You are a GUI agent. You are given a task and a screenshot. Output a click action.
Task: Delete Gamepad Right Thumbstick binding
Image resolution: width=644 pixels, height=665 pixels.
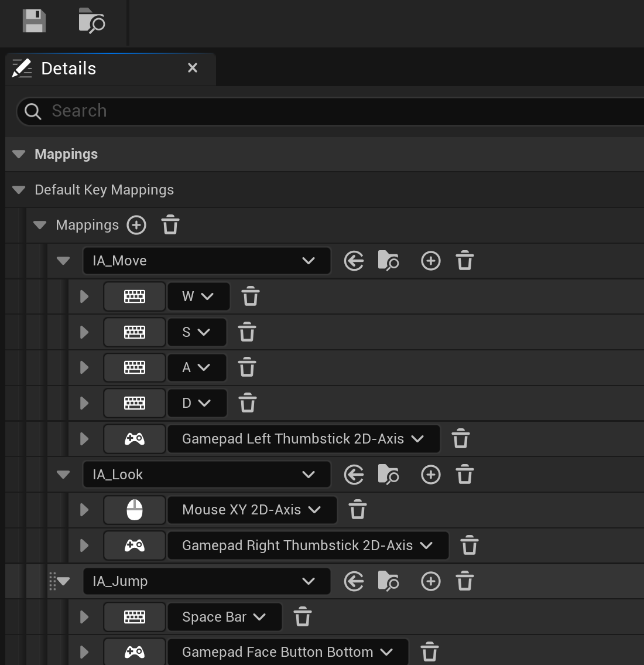[x=470, y=545]
